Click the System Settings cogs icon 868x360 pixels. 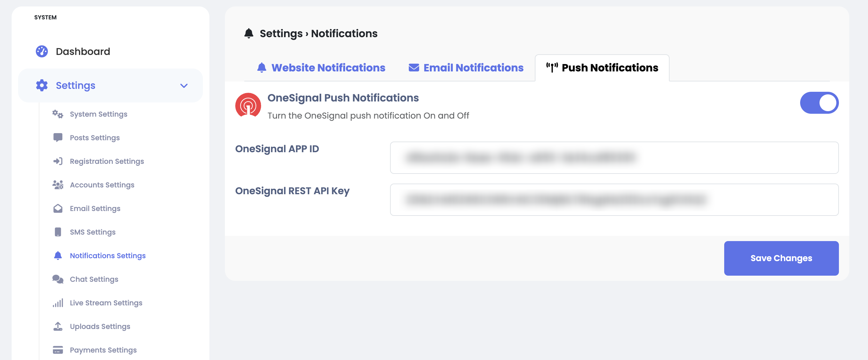pos(58,114)
